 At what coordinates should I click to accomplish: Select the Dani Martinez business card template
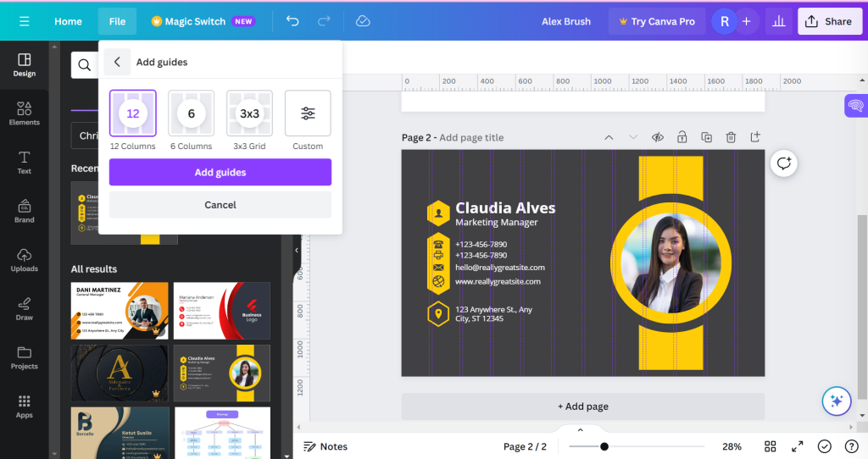pos(120,311)
